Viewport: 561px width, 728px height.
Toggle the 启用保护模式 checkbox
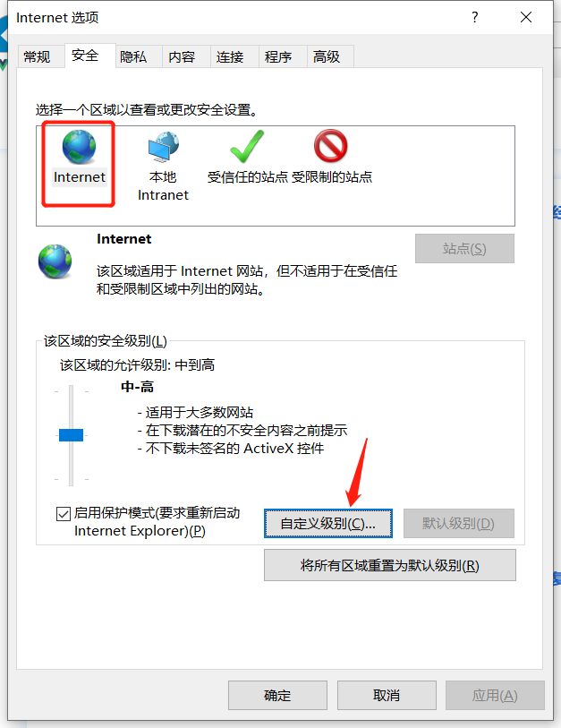coord(64,513)
